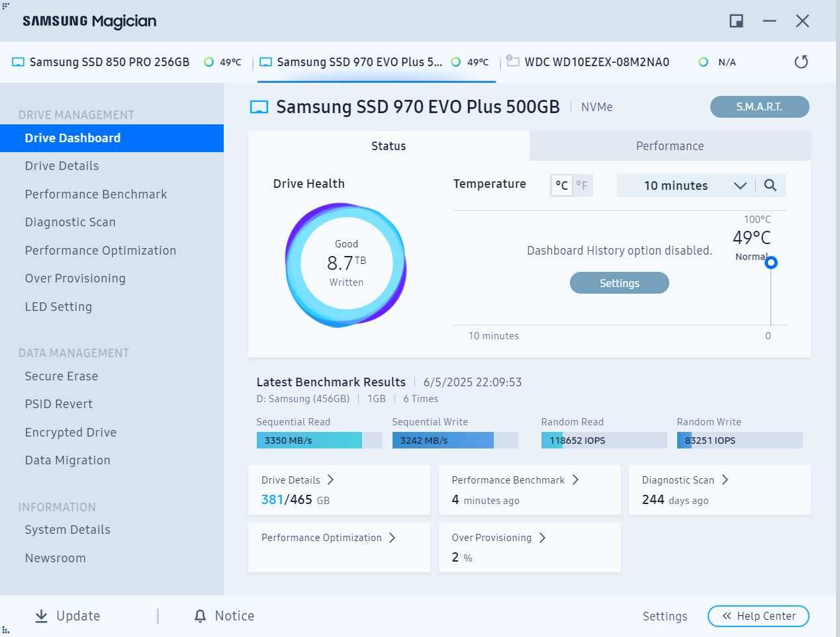The height and width of the screenshot is (637, 840).
Task: Switch temperature unit to Celsius
Action: 561,185
